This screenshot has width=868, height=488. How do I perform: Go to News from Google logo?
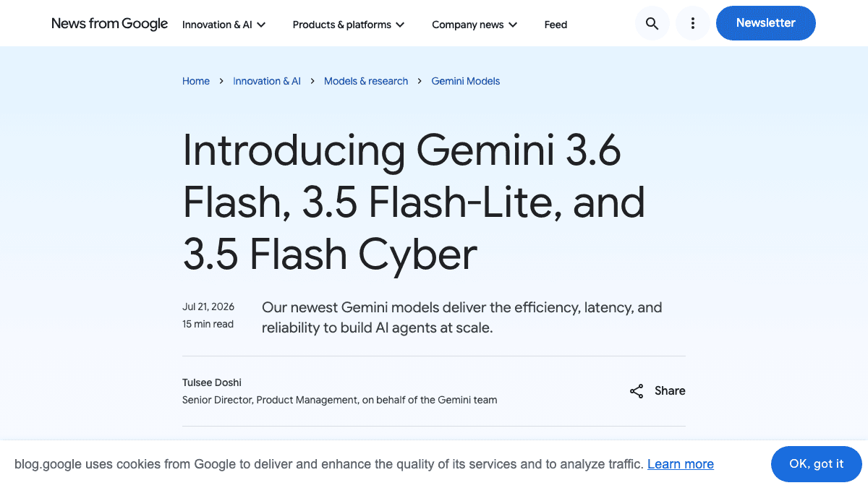pyautogui.click(x=110, y=24)
